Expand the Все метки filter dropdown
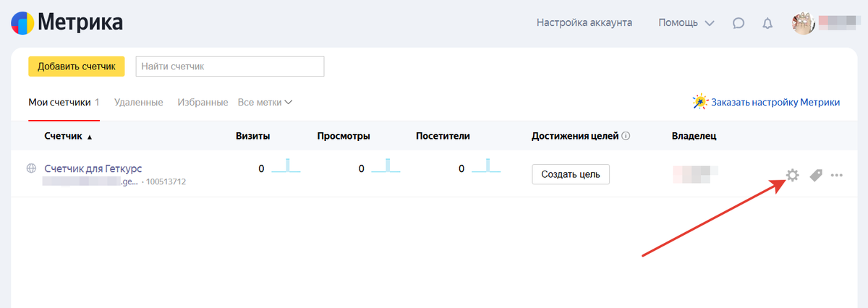 [x=265, y=102]
